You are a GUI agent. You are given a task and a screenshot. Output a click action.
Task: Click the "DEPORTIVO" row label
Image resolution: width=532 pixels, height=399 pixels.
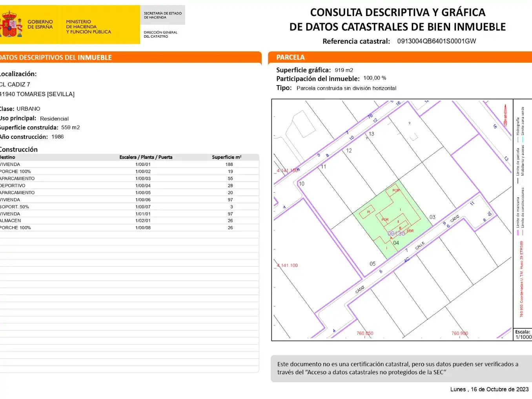tap(13, 186)
